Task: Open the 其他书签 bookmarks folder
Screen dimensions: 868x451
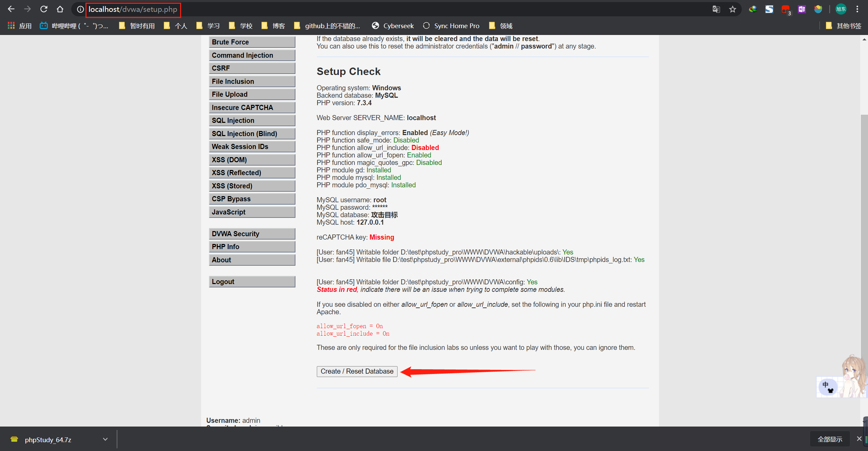Action: click(843, 26)
